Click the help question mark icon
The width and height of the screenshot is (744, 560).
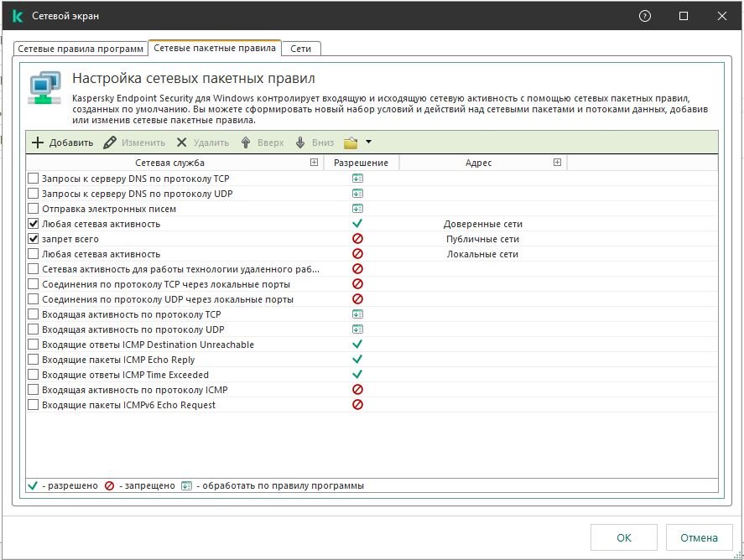(645, 16)
